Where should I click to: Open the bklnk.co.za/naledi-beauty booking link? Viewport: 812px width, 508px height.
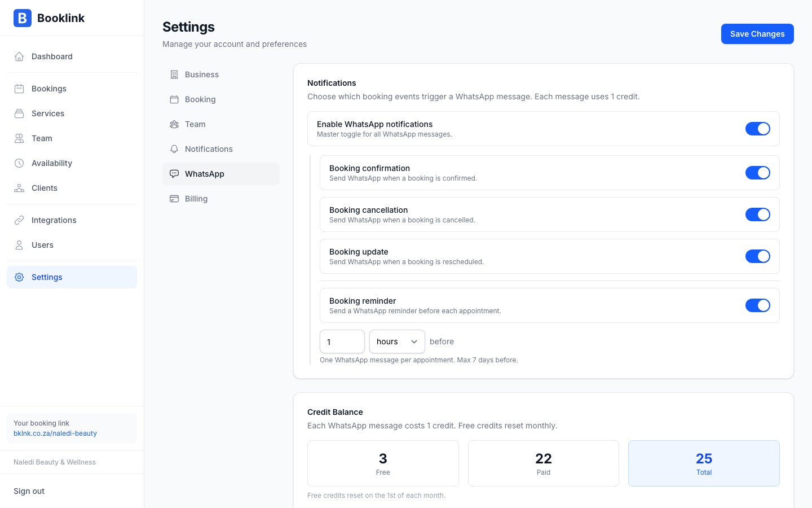(55, 433)
